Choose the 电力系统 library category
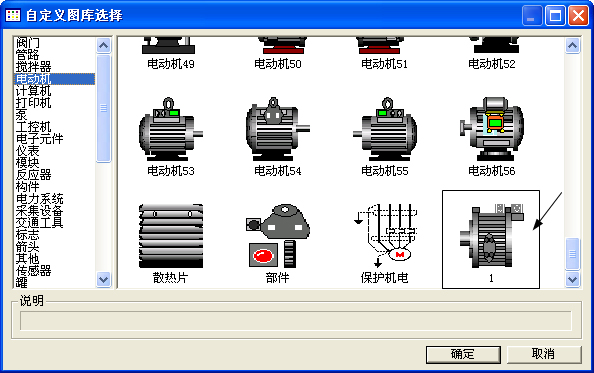The image size is (594, 373). coord(39,198)
